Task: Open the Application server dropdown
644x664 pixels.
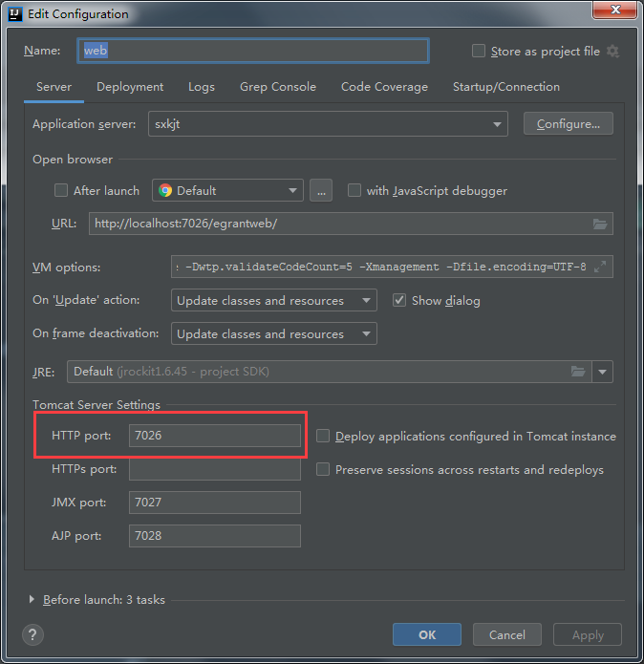Action: click(498, 124)
